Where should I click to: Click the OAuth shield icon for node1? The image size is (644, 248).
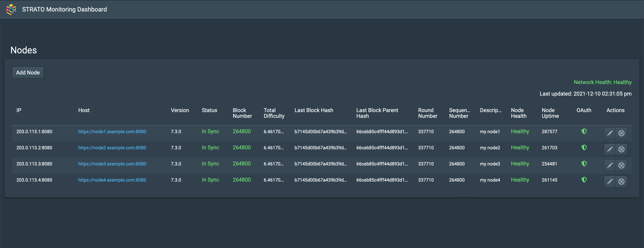tap(584, 131)
